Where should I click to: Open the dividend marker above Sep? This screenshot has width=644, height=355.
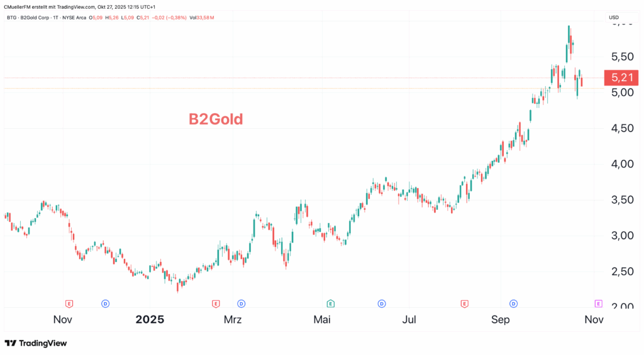[514, 303]
